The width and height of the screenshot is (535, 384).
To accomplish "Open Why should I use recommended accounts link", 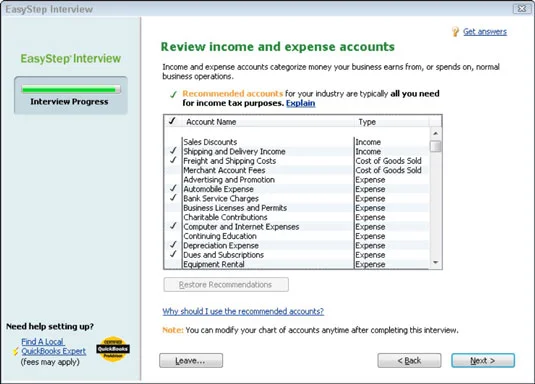I will click(x=243, y=311).
